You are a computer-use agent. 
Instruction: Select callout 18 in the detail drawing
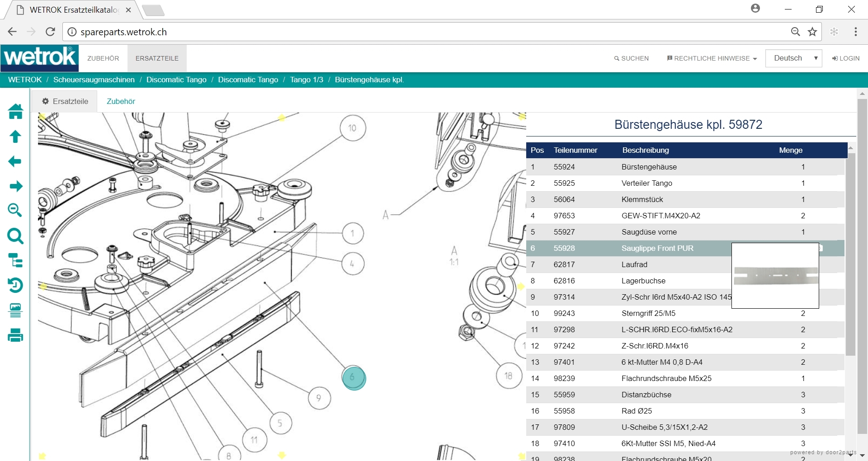click(509, 376)
